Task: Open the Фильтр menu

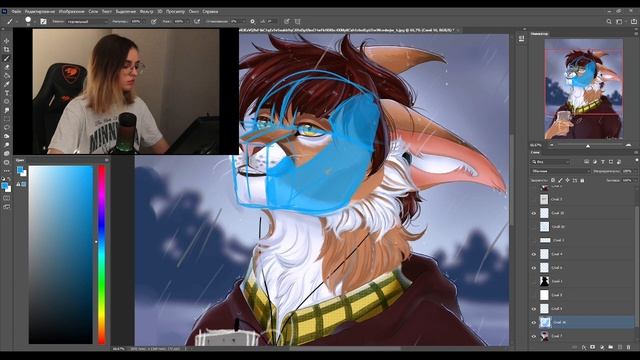Action: (x=147, y=11)
